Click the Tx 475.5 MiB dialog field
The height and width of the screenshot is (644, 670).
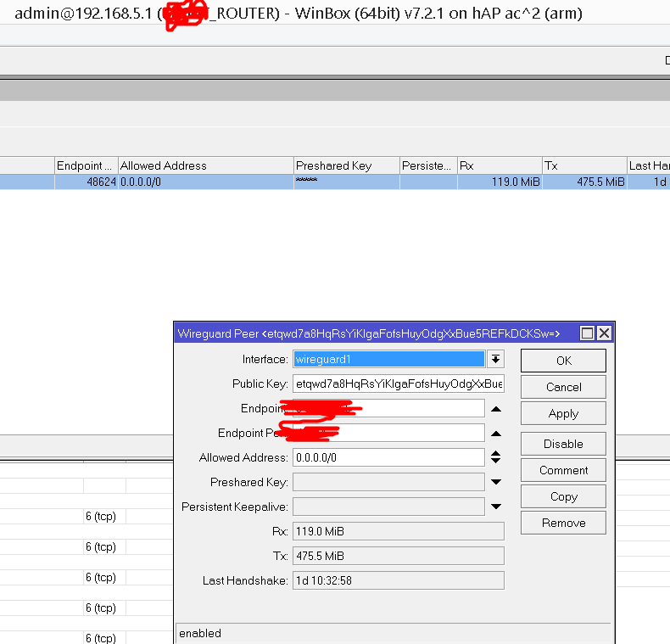click(399, 556)
